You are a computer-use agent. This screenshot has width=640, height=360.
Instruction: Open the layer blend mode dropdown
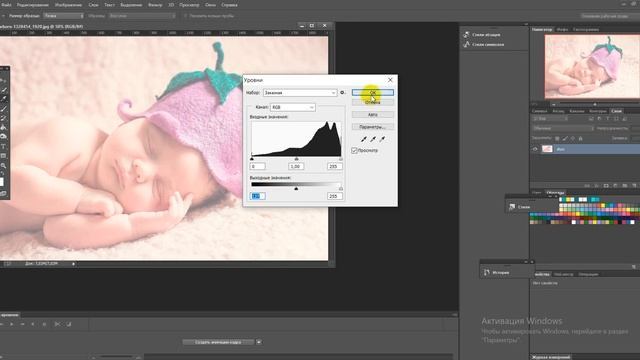pos(563,128)
